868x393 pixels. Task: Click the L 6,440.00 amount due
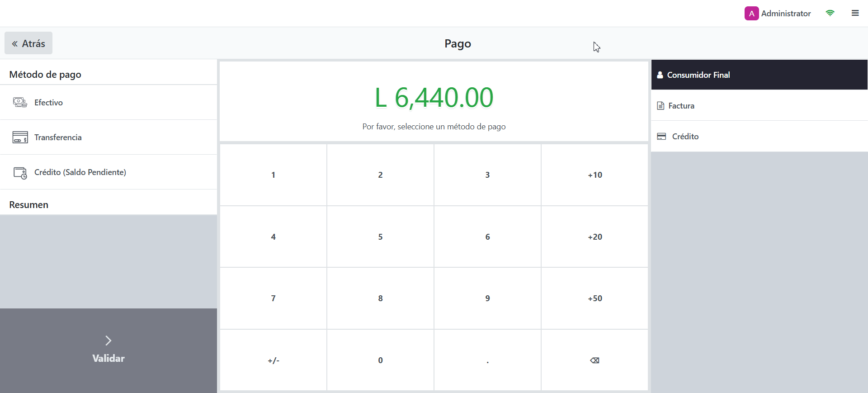coord(434,98)
